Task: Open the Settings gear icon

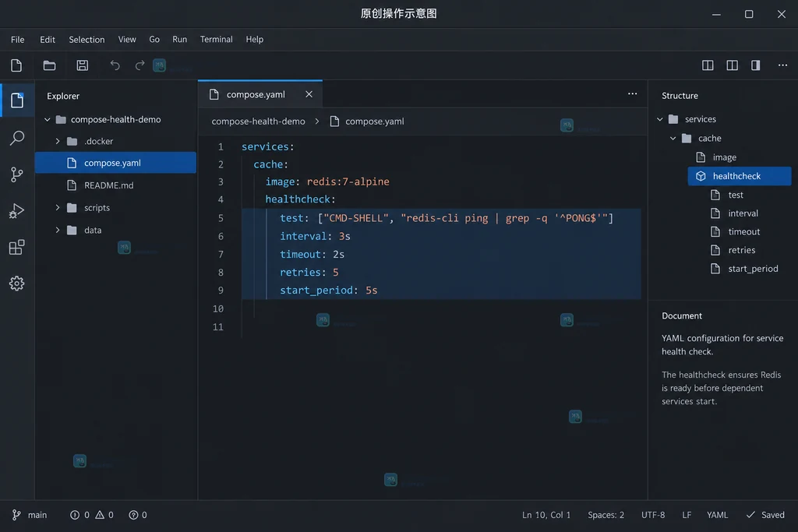Action: 17,284
